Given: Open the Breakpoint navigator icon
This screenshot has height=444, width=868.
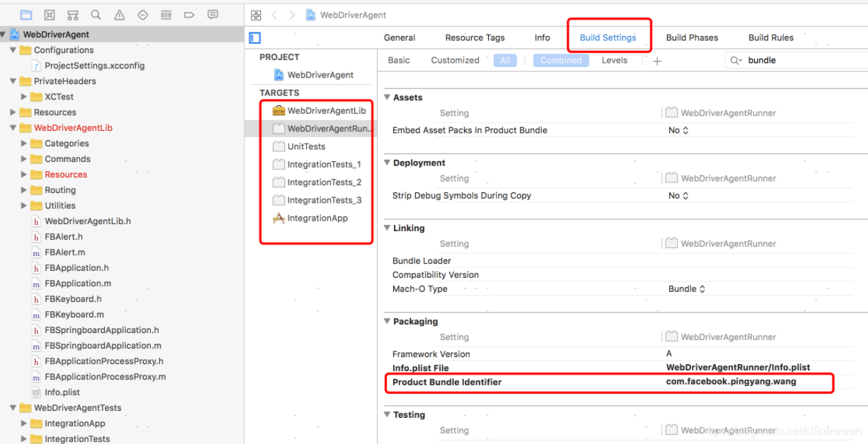Looking at the screenshot, I should [x=190, y=15].
